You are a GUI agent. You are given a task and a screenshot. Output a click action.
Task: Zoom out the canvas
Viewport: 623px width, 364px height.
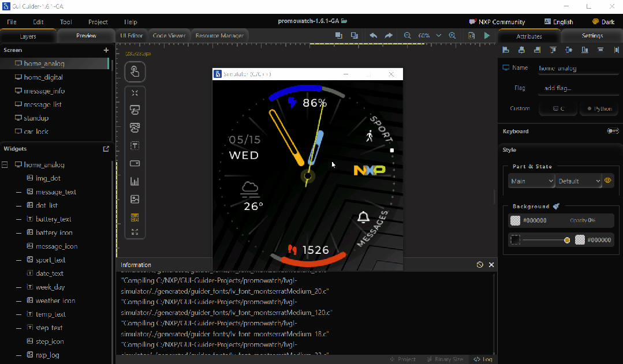coord(407,36)
